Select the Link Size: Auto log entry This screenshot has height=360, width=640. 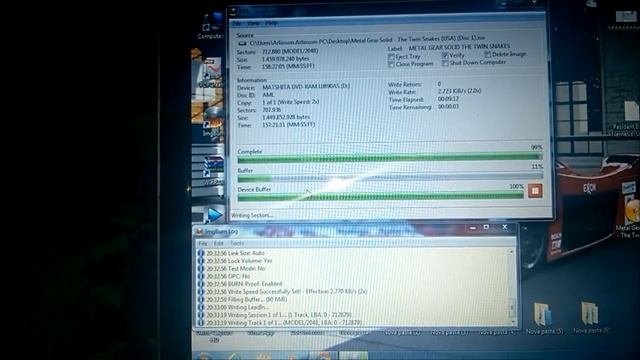[x=235, y=253]
